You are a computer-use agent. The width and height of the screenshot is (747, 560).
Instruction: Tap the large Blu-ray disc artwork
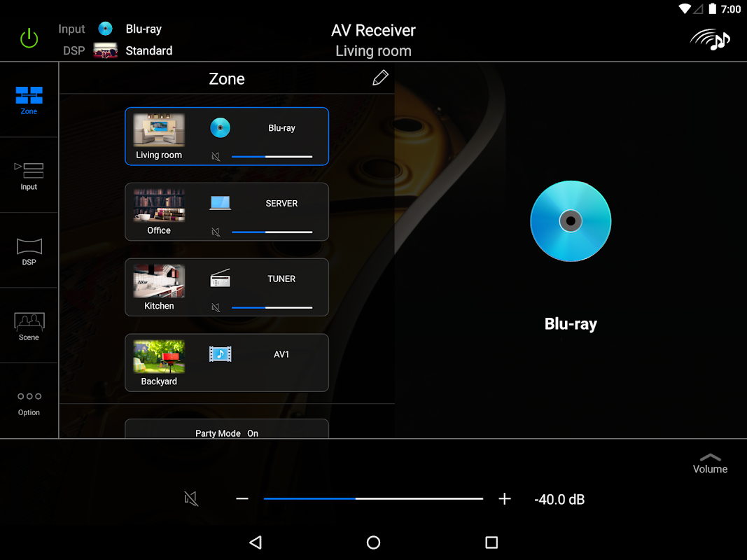tap(571, 221)
